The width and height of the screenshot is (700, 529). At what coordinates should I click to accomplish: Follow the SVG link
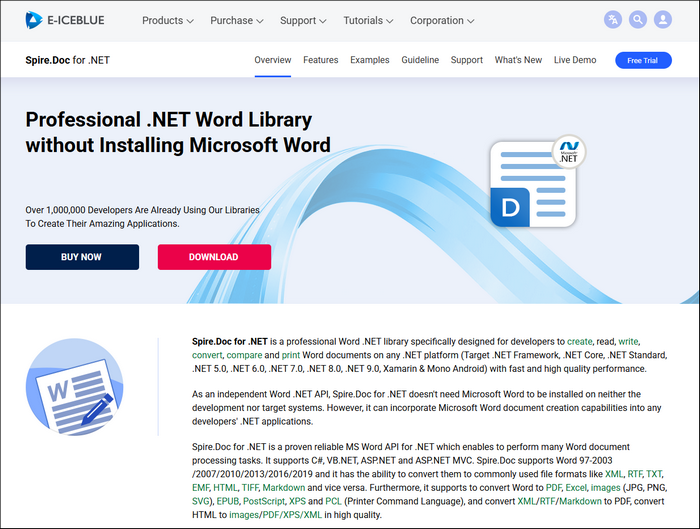[200, 501]
